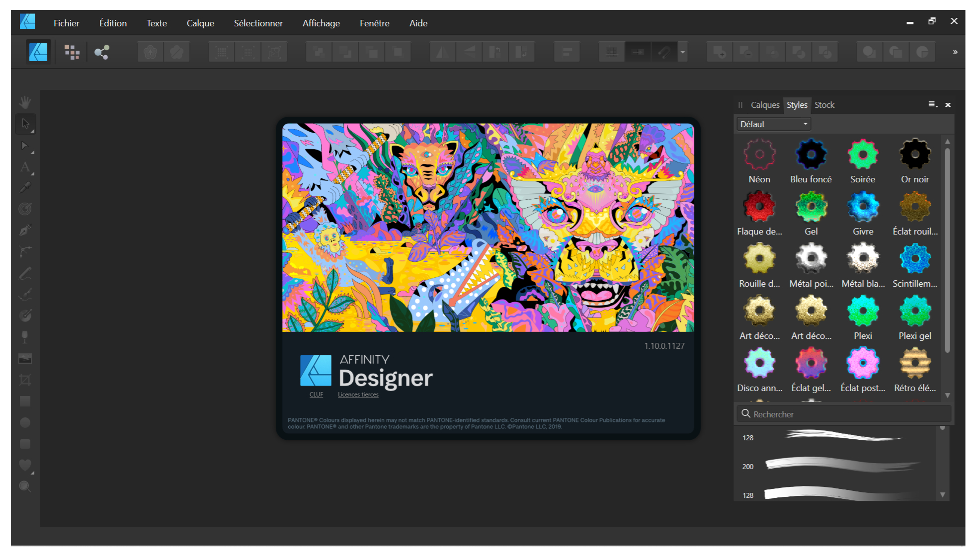Select the hand View tool
The height and width of the screenshot is (555, 980).
pos(25,102)
